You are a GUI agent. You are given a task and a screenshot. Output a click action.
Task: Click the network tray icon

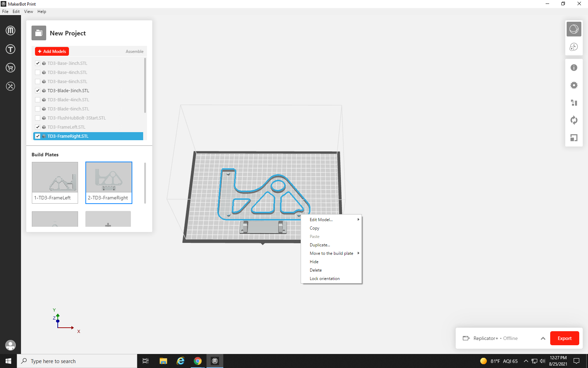coord(534,361)
